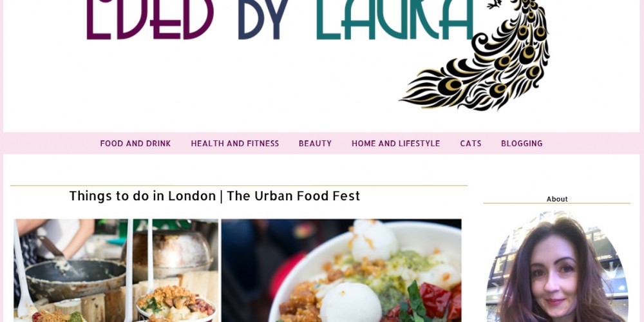The height and width of the screenshot is (322, 644).
Task: Select the Home and Lifestyle menu item
Action: click(396, 144)
